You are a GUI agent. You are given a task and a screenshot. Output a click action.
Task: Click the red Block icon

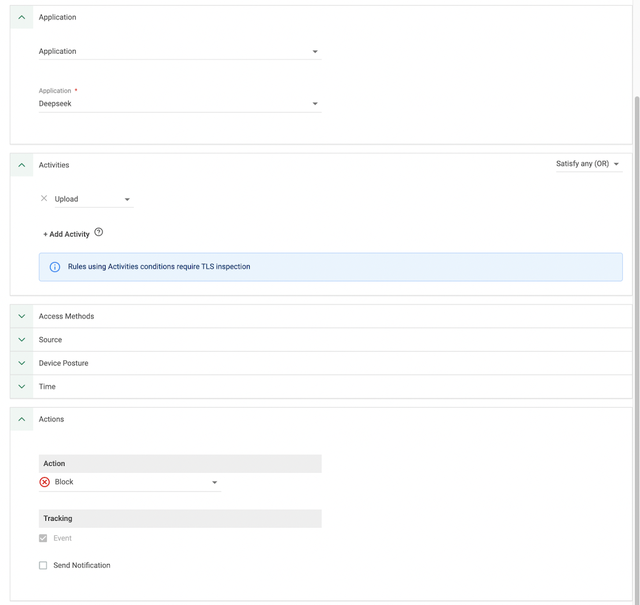coord(44,482)
